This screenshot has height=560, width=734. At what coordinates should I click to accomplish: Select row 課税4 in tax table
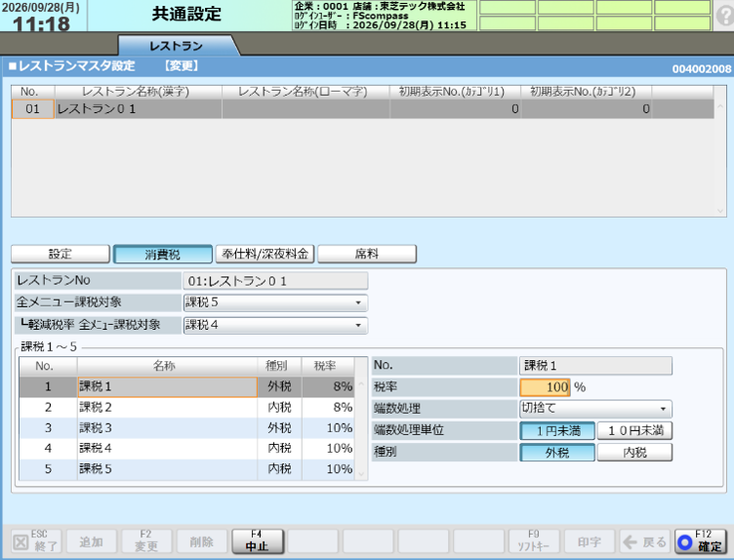point(186,448)
